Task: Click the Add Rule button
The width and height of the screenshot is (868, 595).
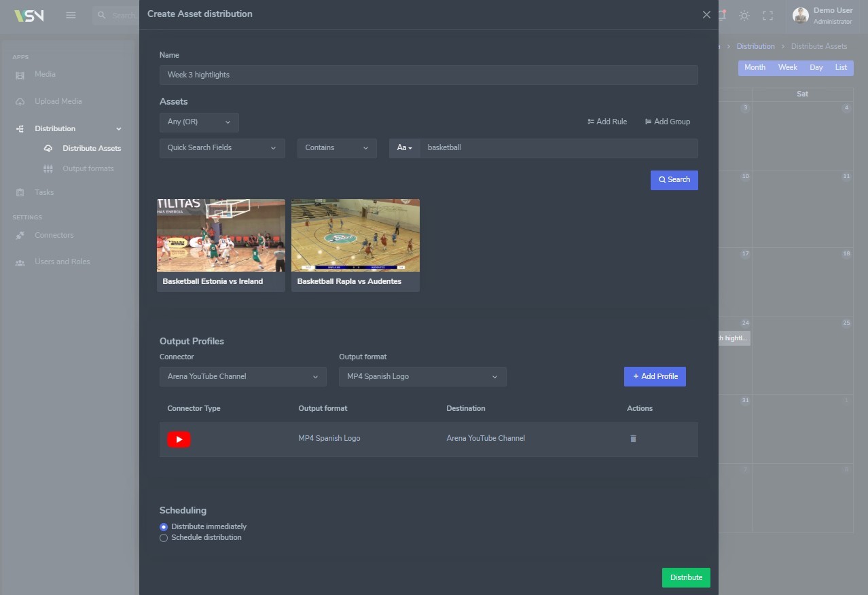Action: [607, 122]
